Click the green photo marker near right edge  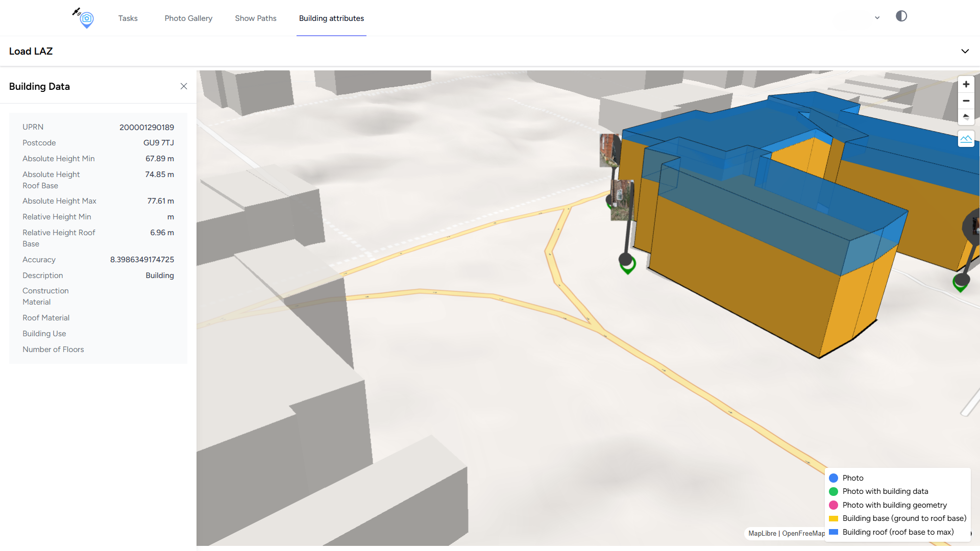tap(960, 285)
